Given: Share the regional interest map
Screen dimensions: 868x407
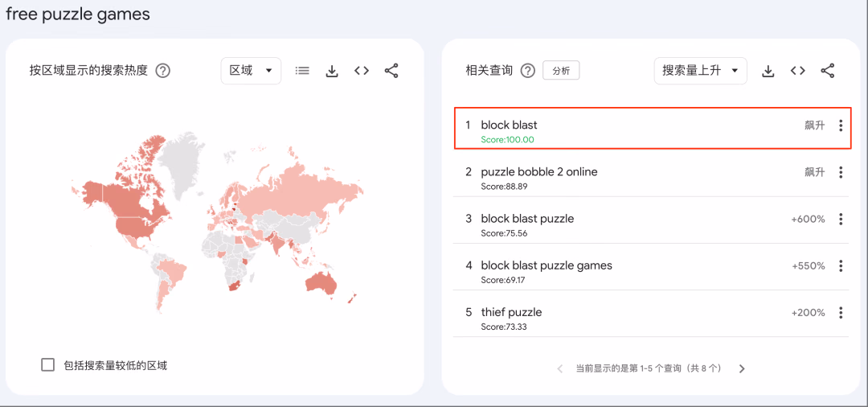Looking at the screenshot, I should pos(391,71).
